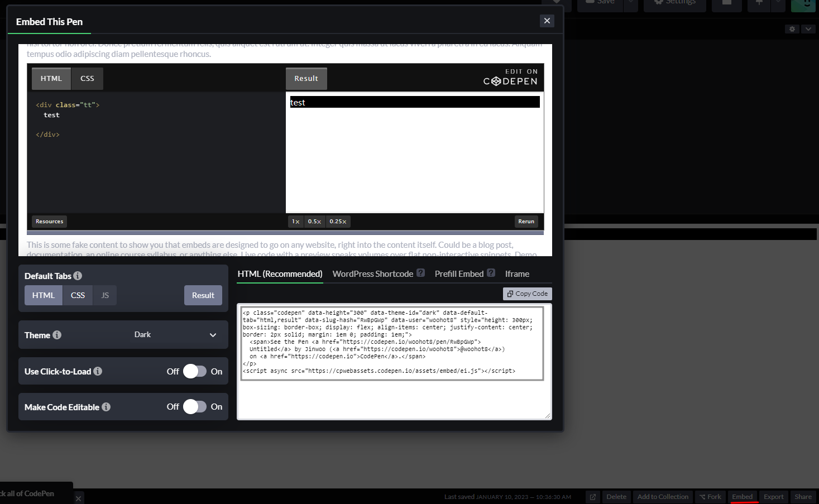
Task: Show Theme info icon
Action: (x=57, y=335)
